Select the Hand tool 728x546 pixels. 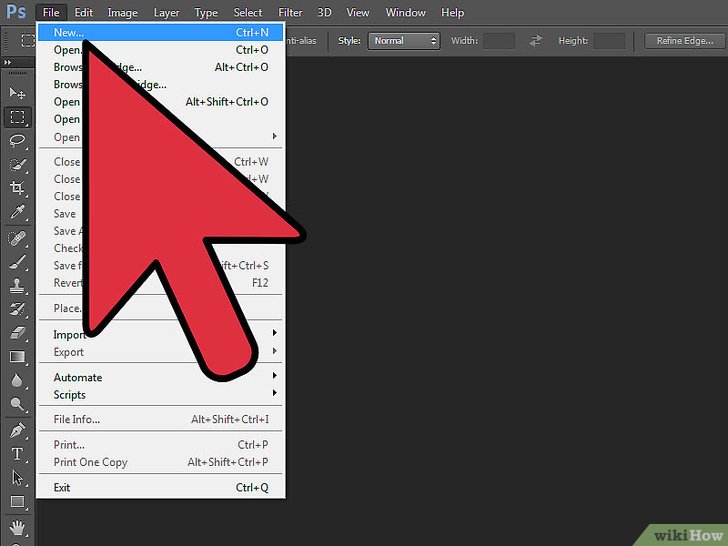[17, 526]
